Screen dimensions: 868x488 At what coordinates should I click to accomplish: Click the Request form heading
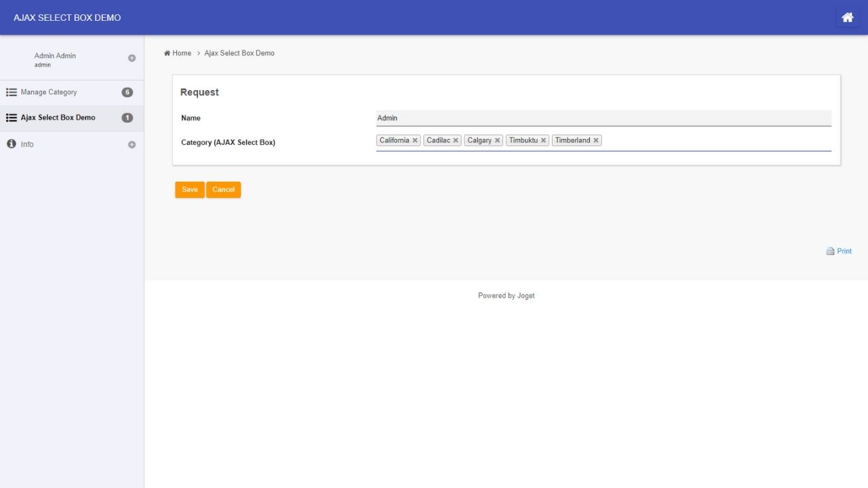[199, 92]
